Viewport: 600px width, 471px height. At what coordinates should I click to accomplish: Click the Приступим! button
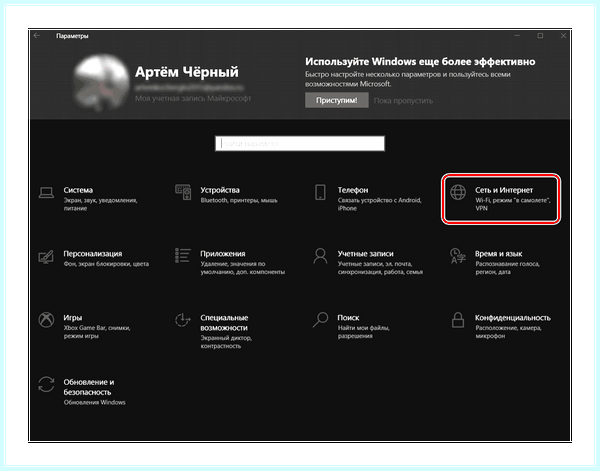click(337, 100)
